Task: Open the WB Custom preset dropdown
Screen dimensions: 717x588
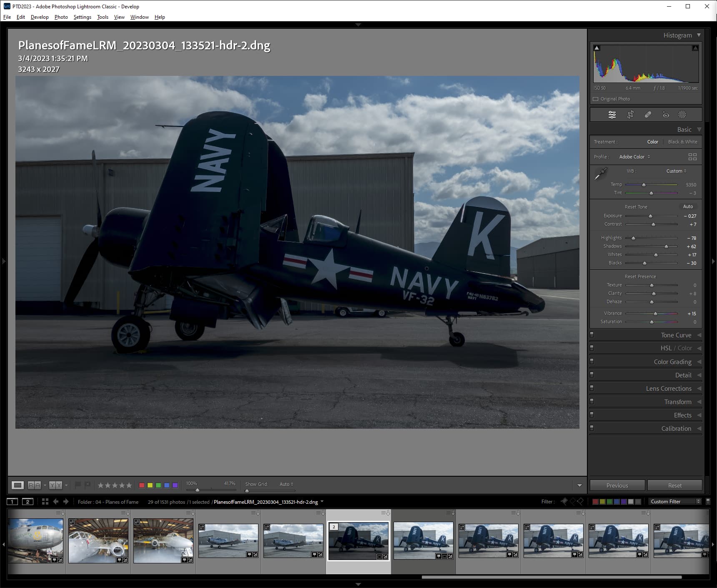Action: tap(676, 171)
